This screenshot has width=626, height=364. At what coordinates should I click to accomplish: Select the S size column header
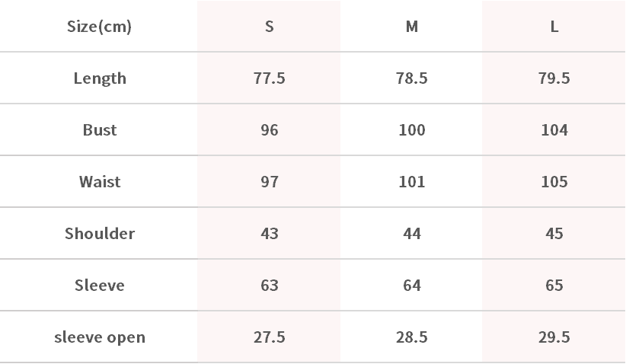tap(269, 27)
